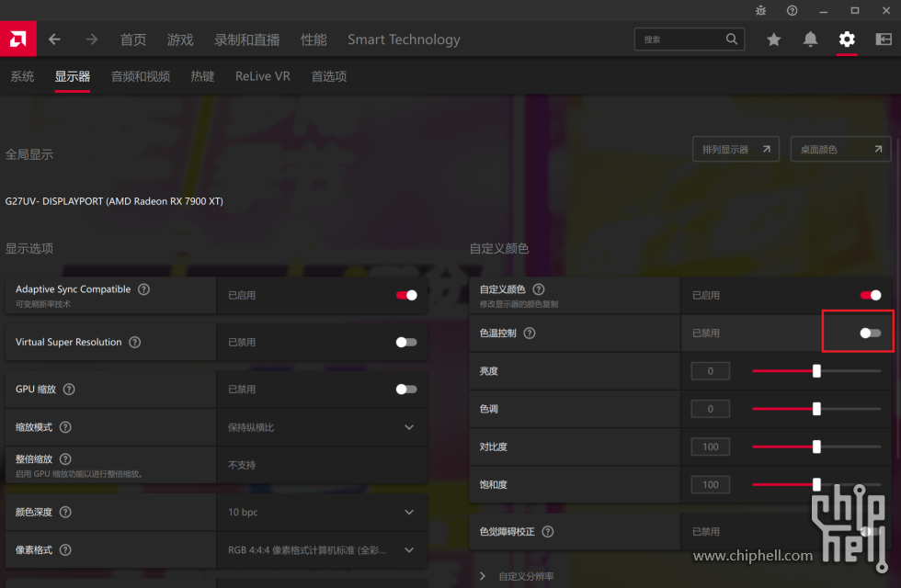The width and height of the screenshot is (901, 588).
Task: Open 游戏 top menu
Action: coord(180,39)
